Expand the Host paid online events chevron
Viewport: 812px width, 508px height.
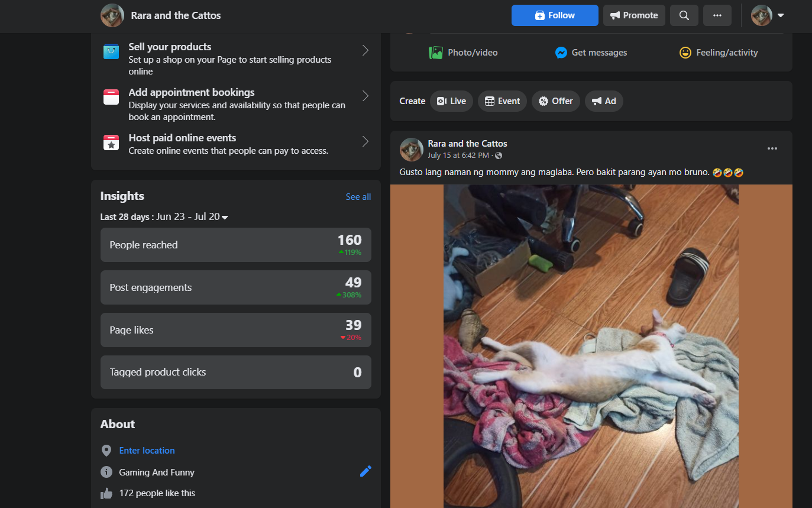tap(365, 141)
